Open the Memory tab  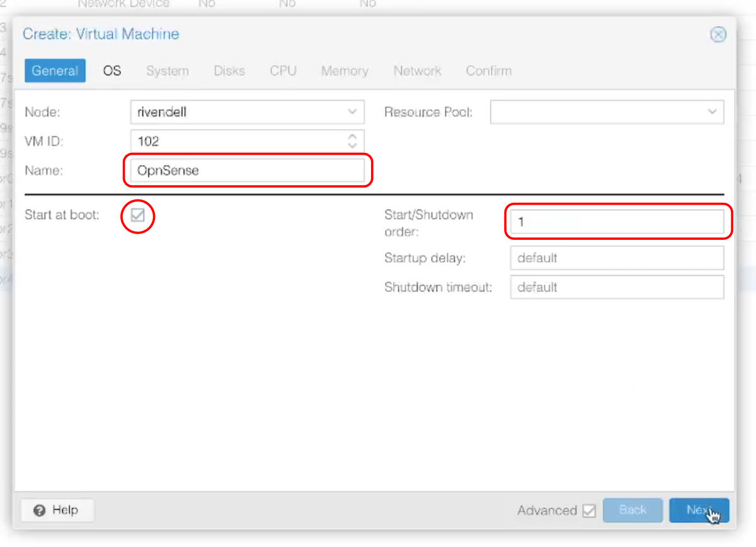[x=345, y=71]
